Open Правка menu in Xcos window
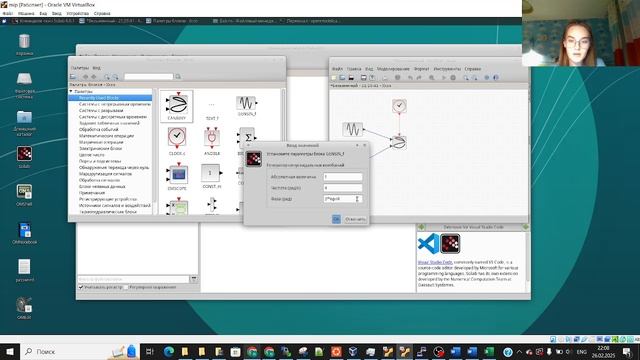The height and width of the screenshot is (360, 640). point(354,69)
